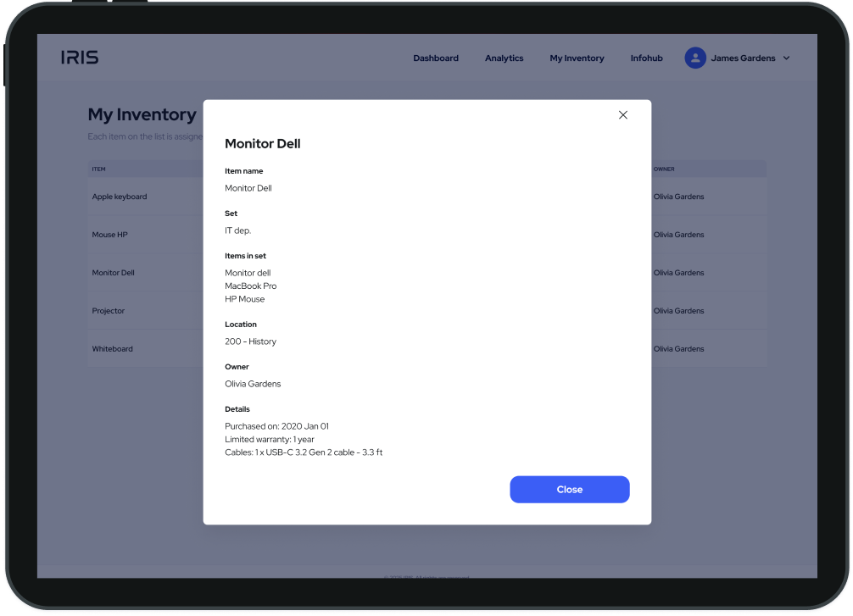Click the Olivia Gardens owner entry in the dialog

click(x=253, y=383)
